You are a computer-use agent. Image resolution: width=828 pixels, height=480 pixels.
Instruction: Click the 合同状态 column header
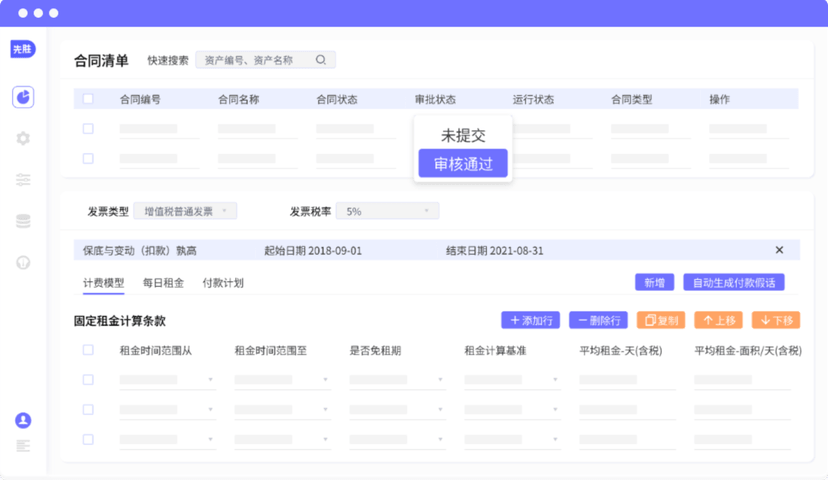[x=337, y=99]
